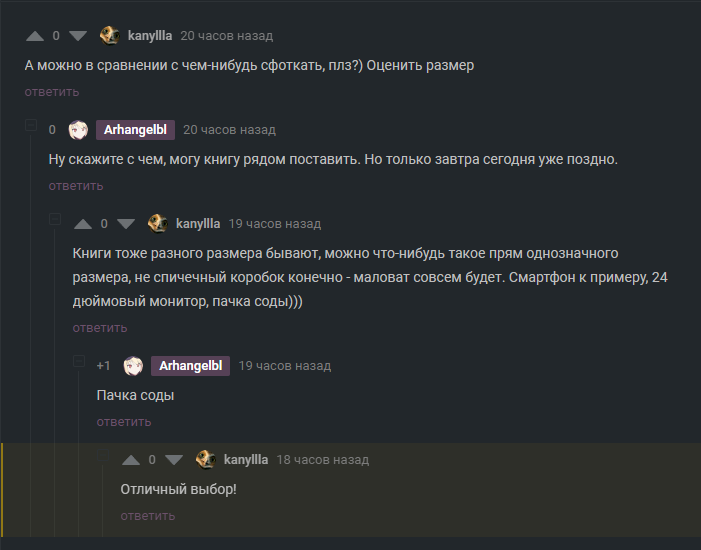
Task: Collapse the branch starting at "Пачка соды" comment
Action: point(79,362)
